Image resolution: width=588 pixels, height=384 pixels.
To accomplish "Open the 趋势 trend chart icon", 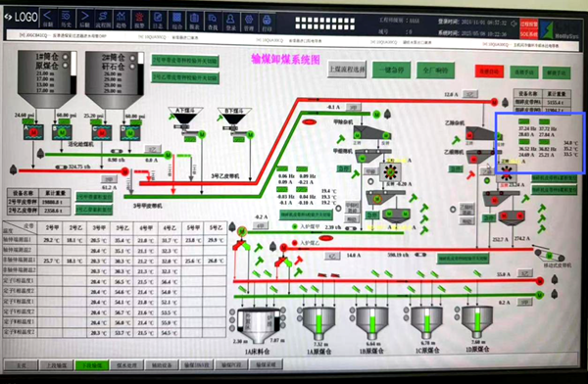I will (x=121, y=20).
